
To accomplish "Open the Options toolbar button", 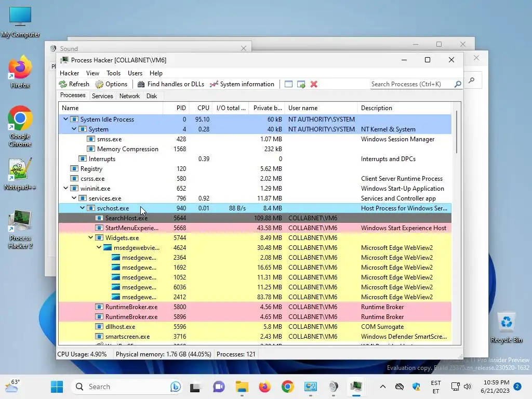I will point(111,84).
